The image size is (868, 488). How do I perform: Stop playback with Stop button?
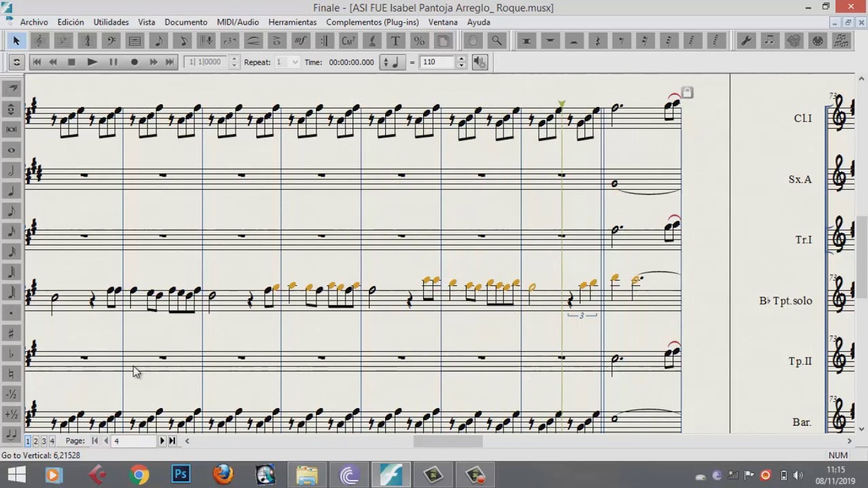(72, 62)
